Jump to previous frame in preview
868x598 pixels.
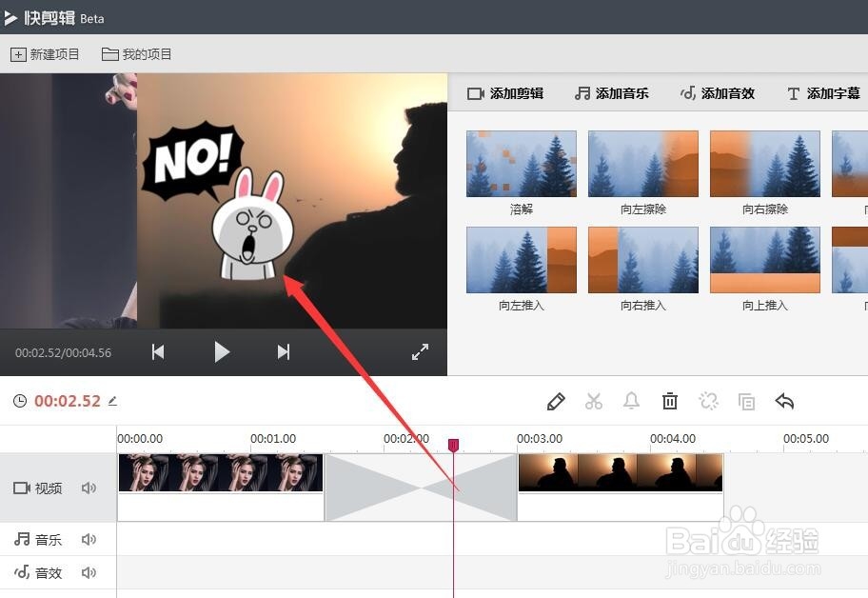pos(158,351)
